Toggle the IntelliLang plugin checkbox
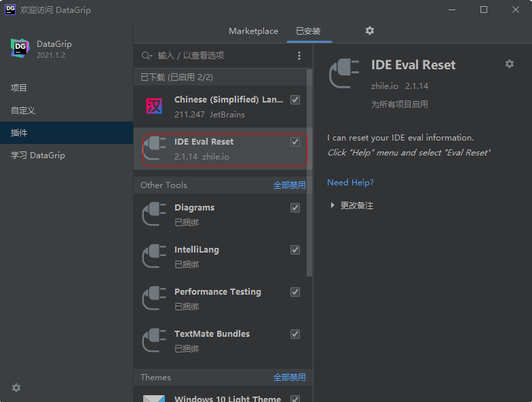The width and height of the screenshot is (532, 402). pos(295,250)
